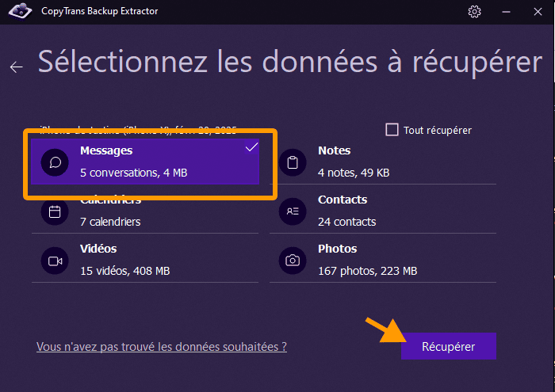Click the Messages speech bubble icon
This screenshot has width=555, height=392.
click(55, 162)
